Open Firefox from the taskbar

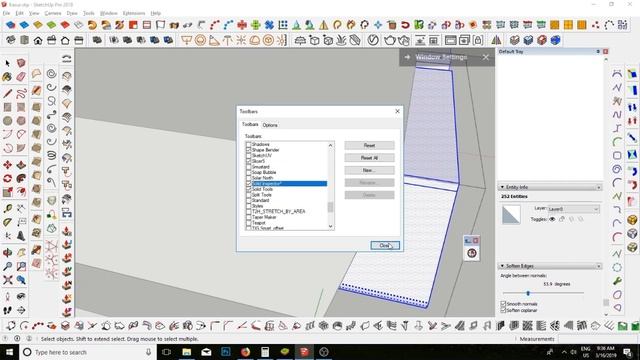[x=245, y=352]
